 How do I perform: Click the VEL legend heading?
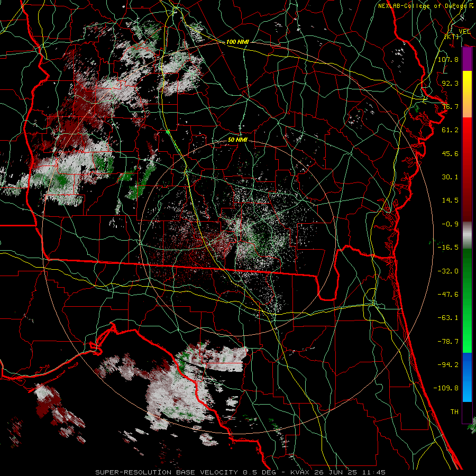pyautogui.click(x=464, y=32)
